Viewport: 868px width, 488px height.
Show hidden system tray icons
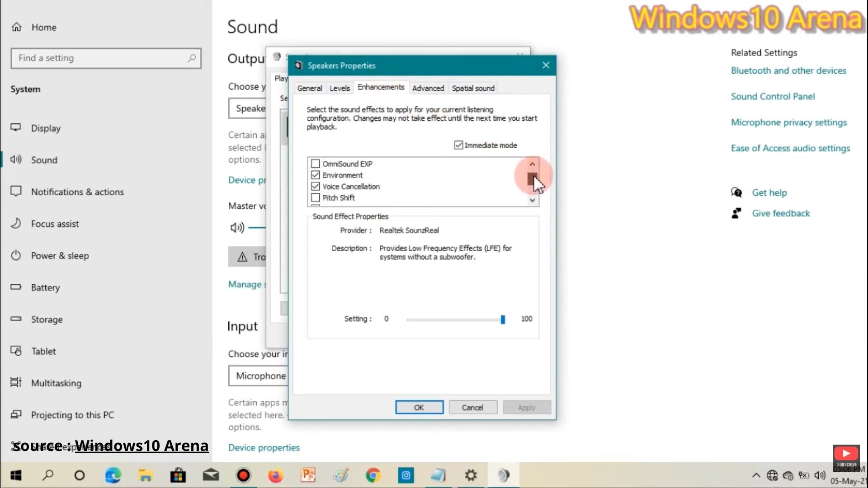(756, 475)
